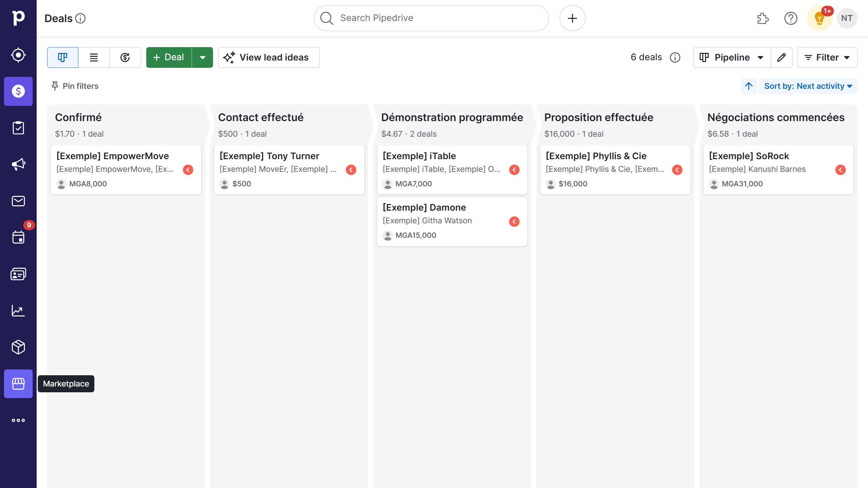Viewport: 868px width, 488px height.
Task: Open the Contacts sidebar icon
Action: click(x=18, y=274)
